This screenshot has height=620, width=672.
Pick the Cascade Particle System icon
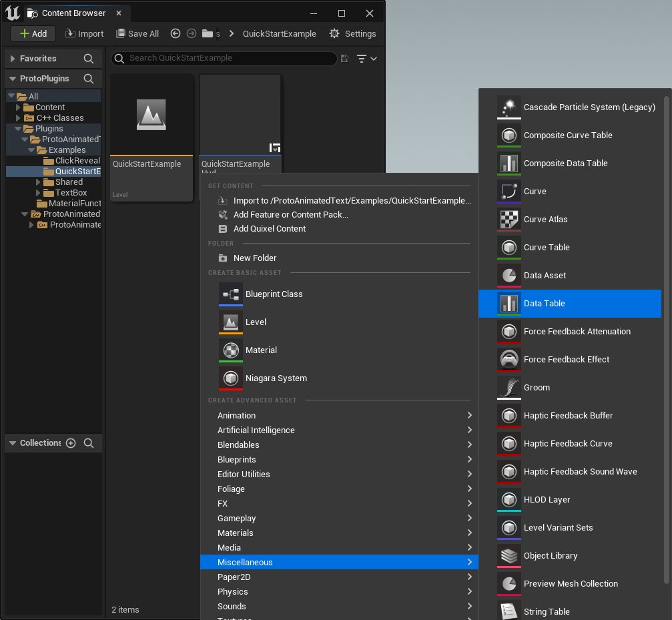click(509, 107)
